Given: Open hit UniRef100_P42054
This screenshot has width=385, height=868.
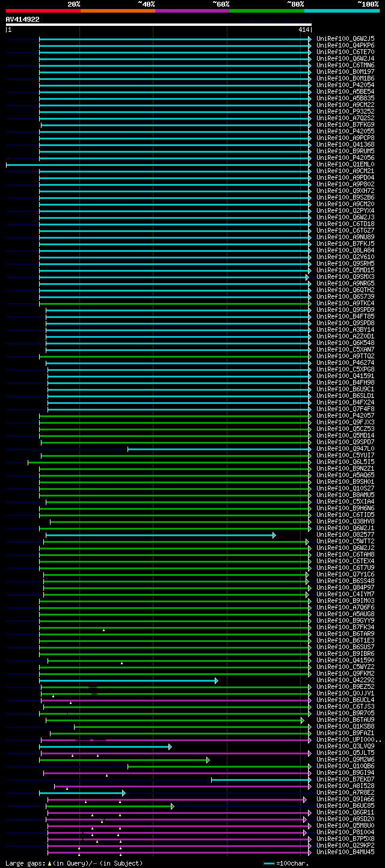Looking at the screenshot, I should pos(345,85).
